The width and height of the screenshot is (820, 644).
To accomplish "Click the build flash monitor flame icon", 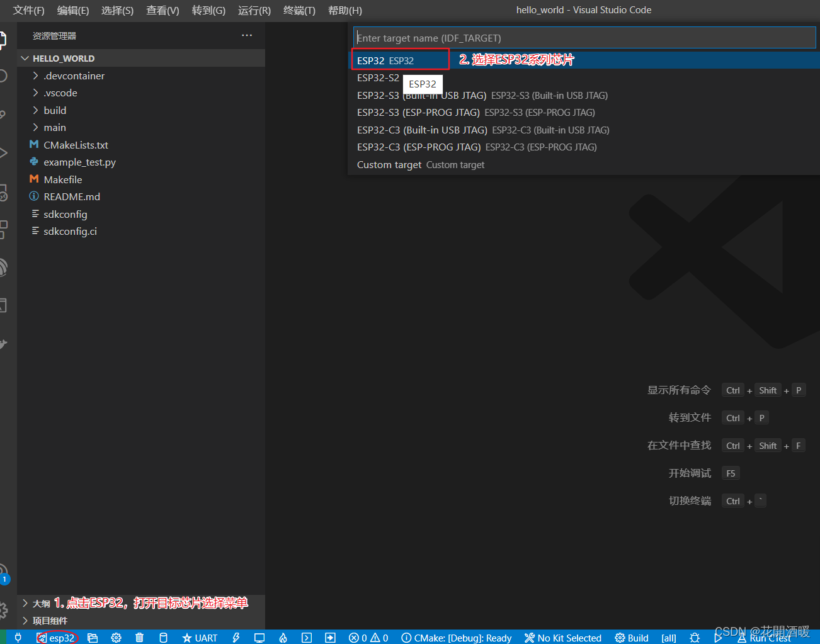I will click(x=283, y=638).
